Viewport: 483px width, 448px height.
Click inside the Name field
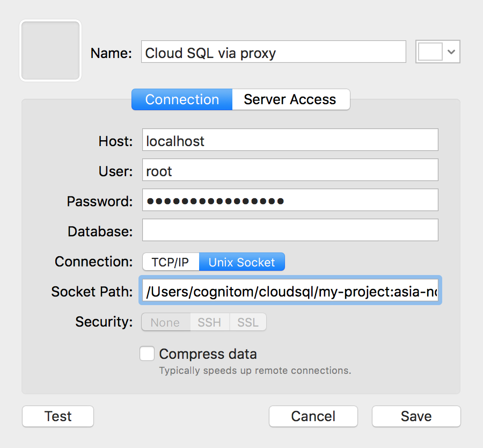273,52
